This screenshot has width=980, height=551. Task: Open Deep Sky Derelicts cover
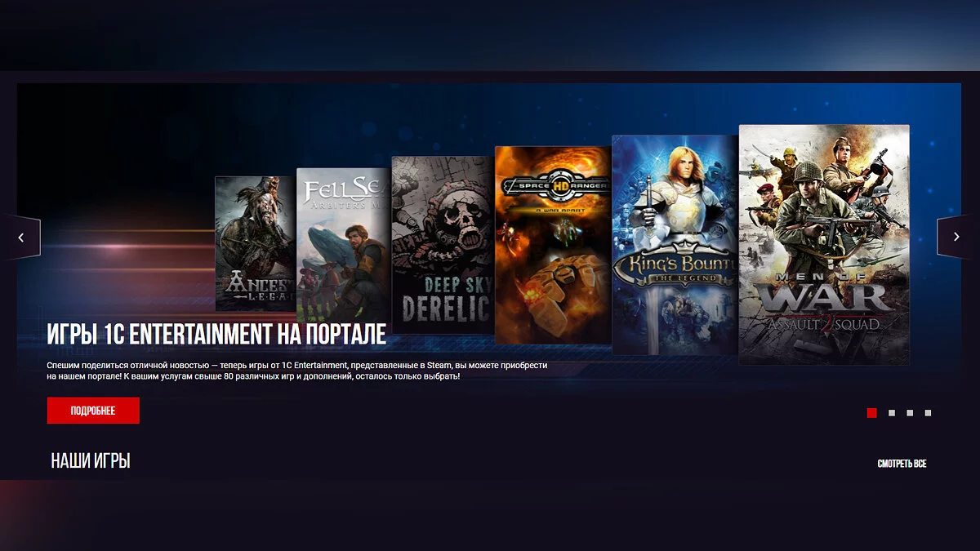coord(443,245)
